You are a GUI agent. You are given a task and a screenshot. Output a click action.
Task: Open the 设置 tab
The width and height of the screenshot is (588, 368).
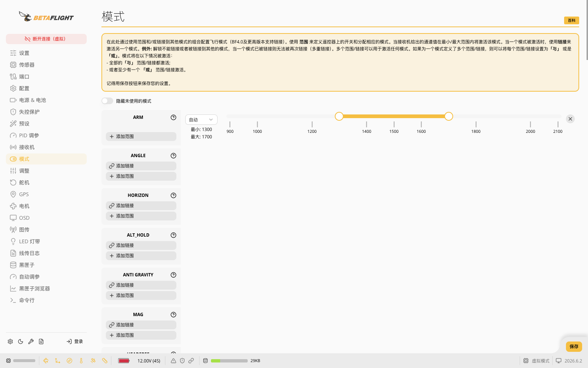pyautogui.click(x=46, y=53)
